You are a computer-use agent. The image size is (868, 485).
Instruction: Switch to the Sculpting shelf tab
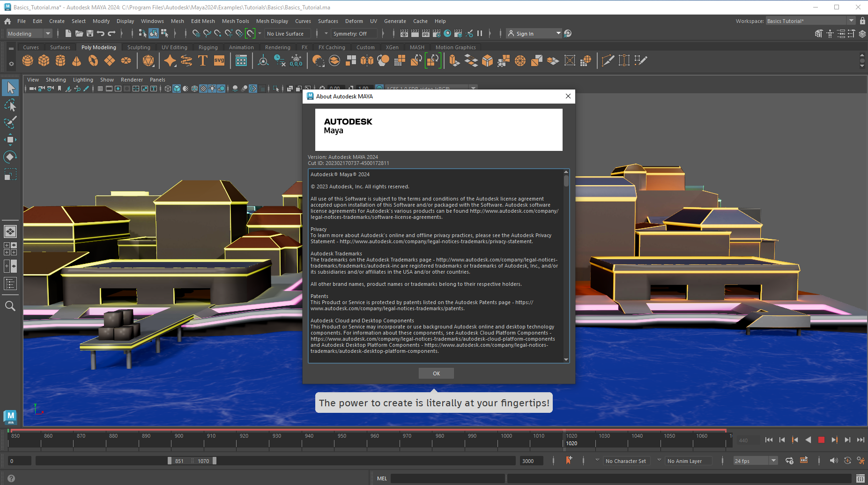[x=139, y=47]
